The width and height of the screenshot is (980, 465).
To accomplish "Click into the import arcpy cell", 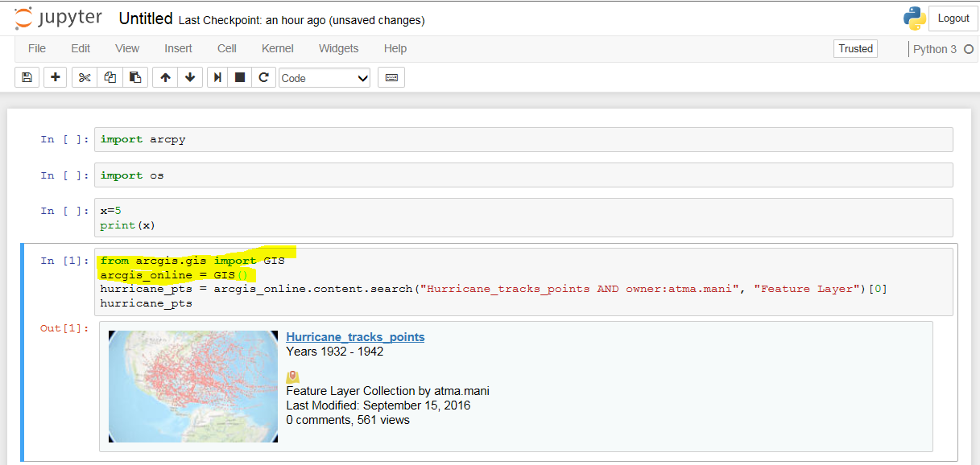I will coord(523,139).
